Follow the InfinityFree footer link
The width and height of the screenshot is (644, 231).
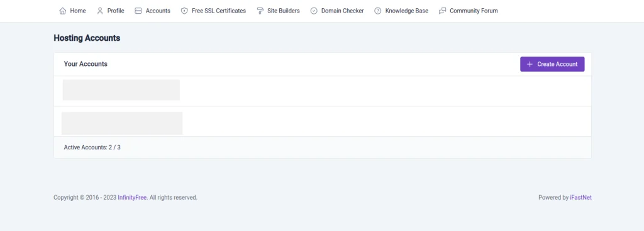pos(132,197)
